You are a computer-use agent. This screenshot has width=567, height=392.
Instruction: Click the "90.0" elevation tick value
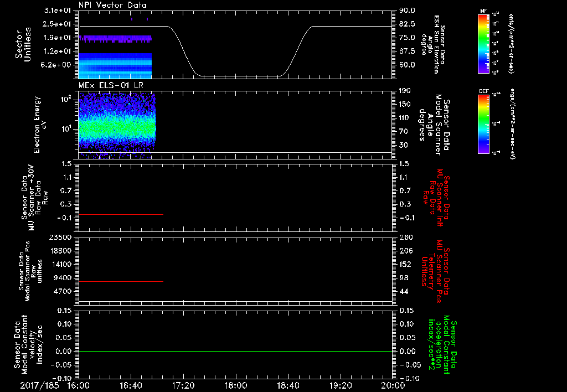pos(407,11)
